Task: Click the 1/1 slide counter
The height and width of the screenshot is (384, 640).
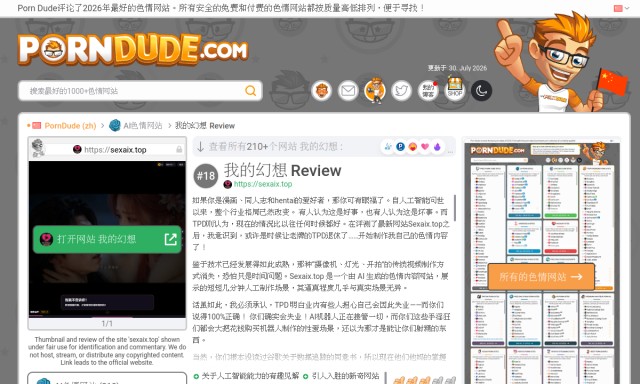Action: point(107,324)
